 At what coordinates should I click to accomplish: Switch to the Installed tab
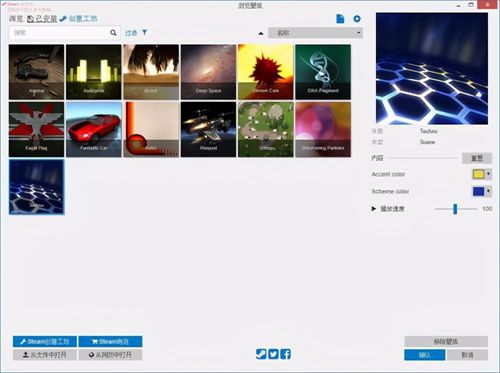pos(42,19)
